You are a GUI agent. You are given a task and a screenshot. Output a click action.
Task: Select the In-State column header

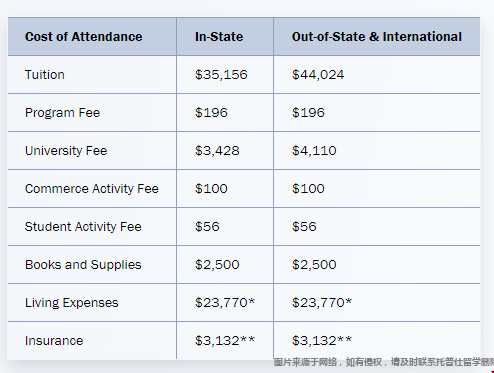click(219, 37)
